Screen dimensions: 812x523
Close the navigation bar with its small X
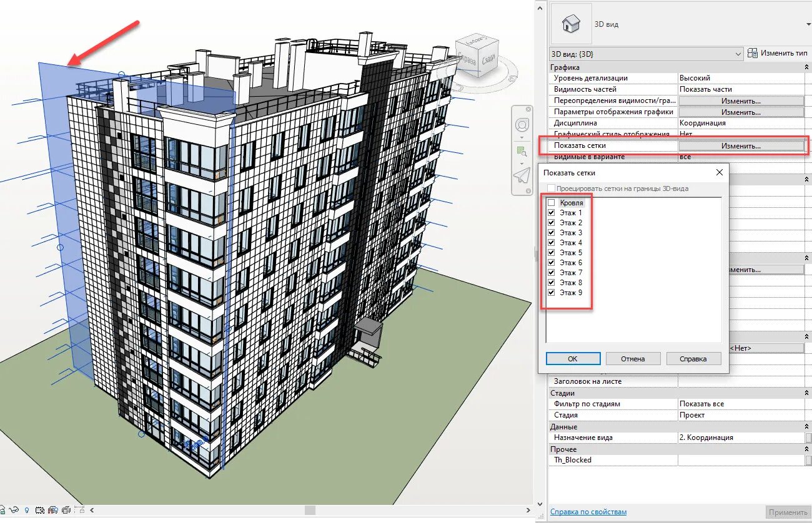coord(528,109)
